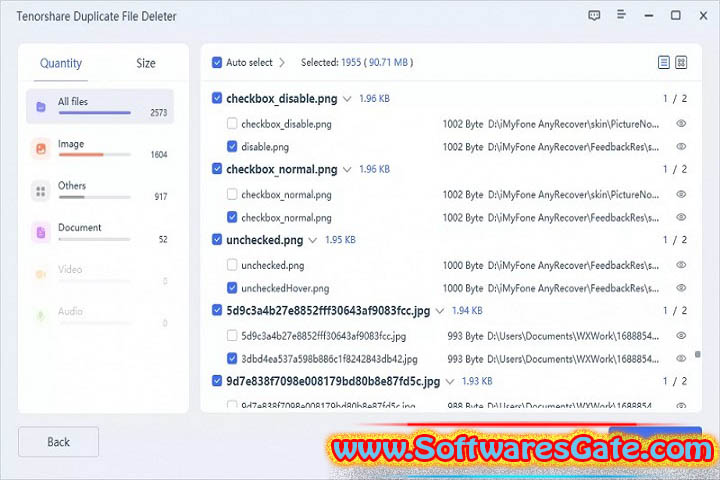
Task: Click the 917 Others count
Action: [x=161, y=197]
